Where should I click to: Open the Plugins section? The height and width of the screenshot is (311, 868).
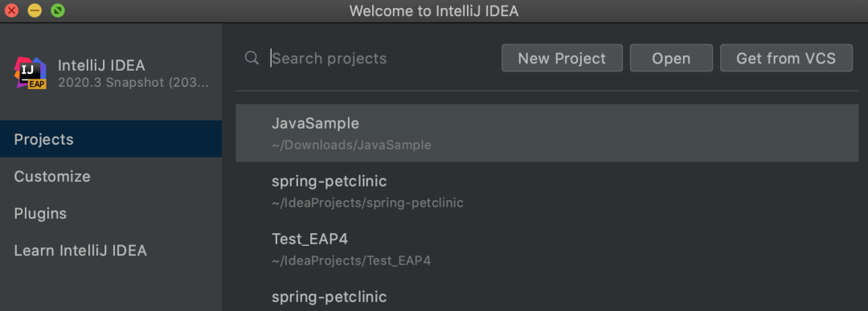pyautogui.click(x=111, y=214)
